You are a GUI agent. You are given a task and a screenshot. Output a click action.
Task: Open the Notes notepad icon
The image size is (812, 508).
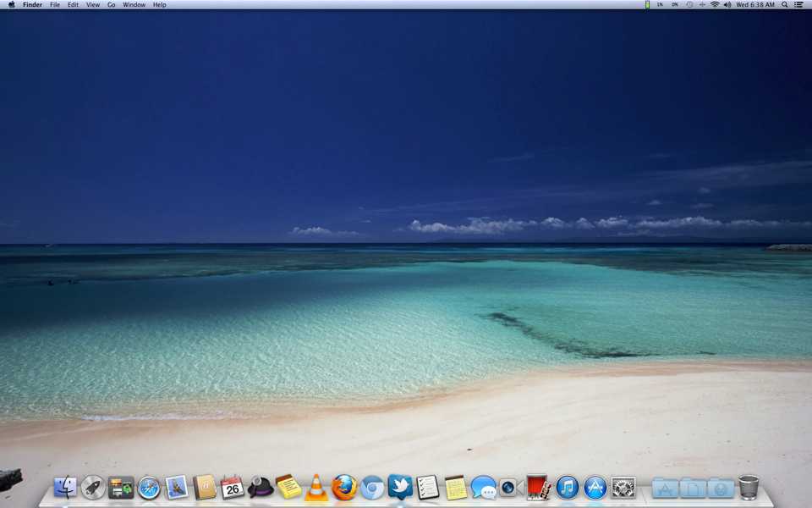coord(456,488)
